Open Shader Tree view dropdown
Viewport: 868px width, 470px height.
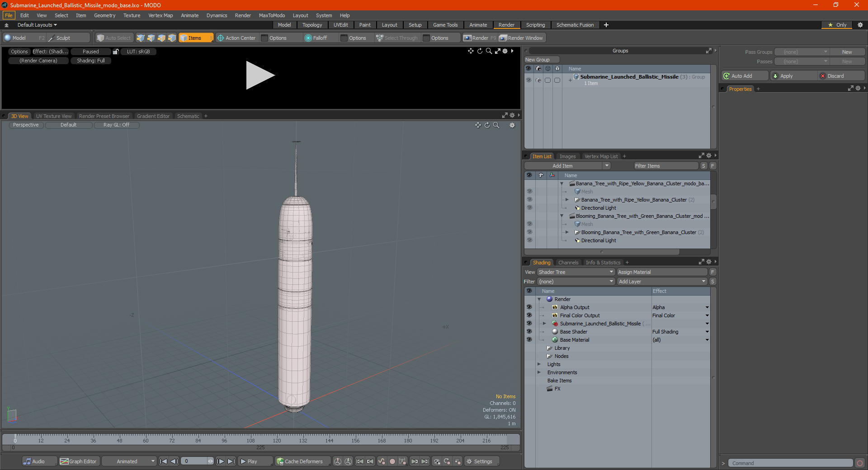click(576, 272)
